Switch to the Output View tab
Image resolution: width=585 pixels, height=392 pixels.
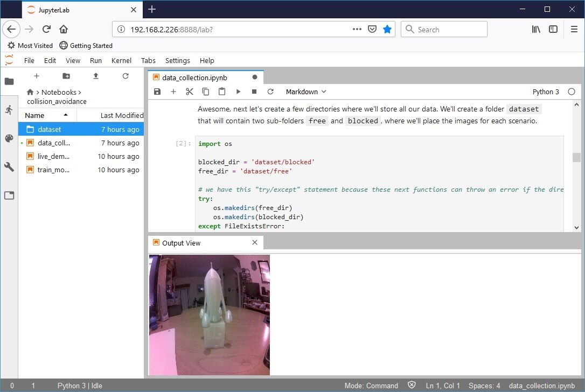click(x=181, y=243)
